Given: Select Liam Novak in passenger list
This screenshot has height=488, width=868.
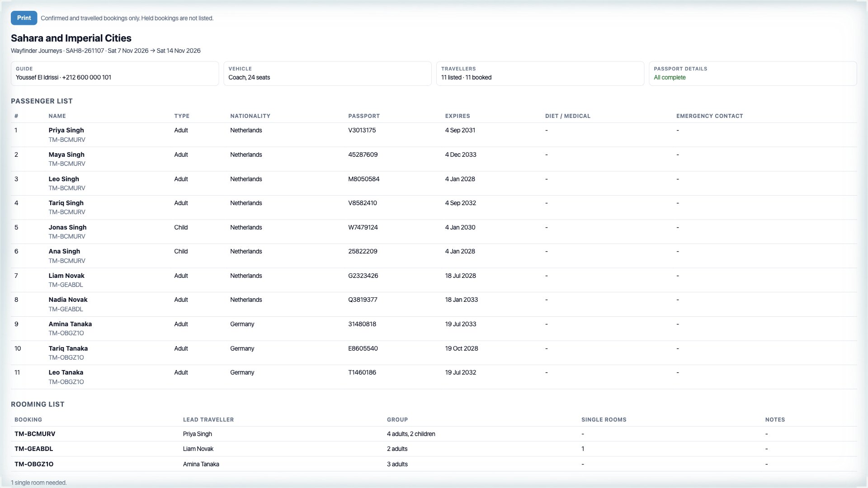Looking at the screenshot, I should [66, 276].
